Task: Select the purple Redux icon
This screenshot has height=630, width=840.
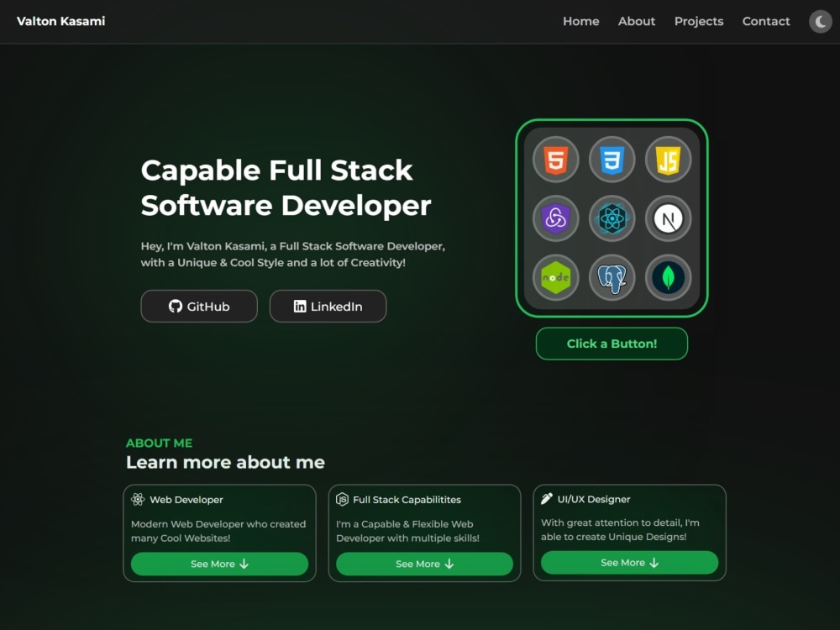Action: (555, 218)
